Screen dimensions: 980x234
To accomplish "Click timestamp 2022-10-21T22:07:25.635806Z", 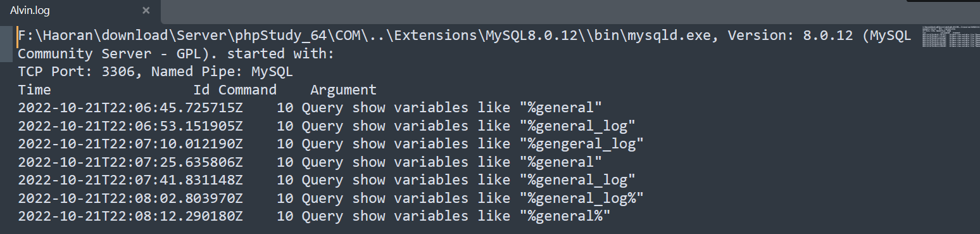I will (x=130, y=162).
